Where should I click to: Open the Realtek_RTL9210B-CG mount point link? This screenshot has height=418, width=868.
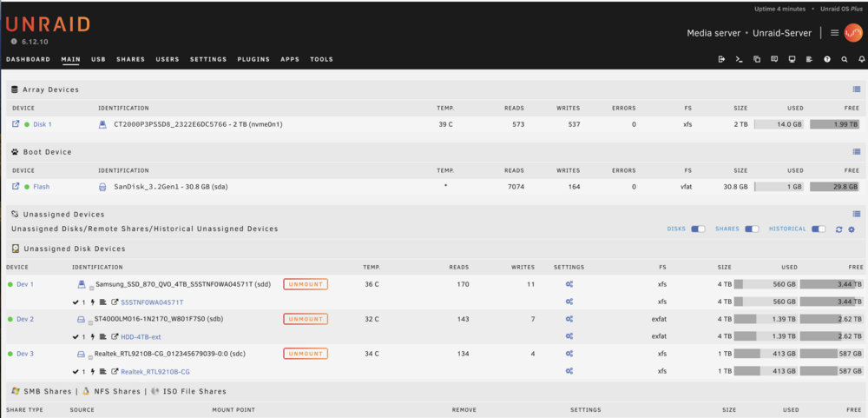(x=155, y=372)
